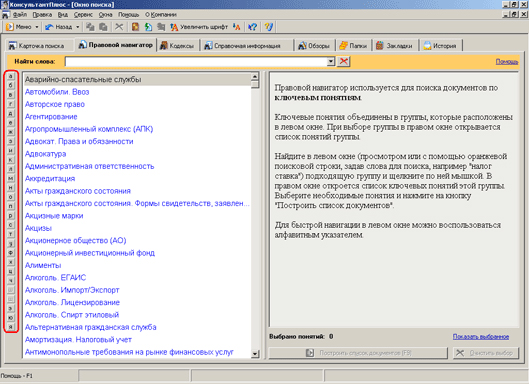Open the Помощь menu in menu bar

pos(128,15)
